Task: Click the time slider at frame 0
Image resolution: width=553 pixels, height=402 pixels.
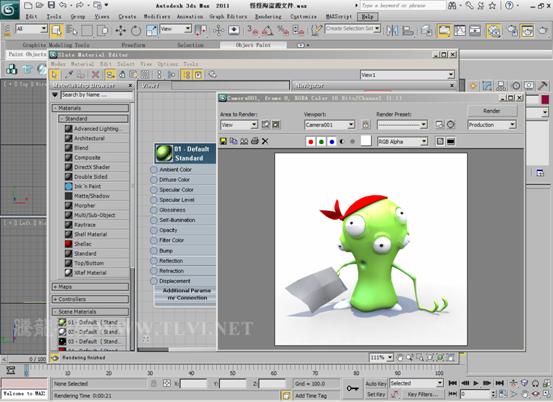Action: point(26,370)
